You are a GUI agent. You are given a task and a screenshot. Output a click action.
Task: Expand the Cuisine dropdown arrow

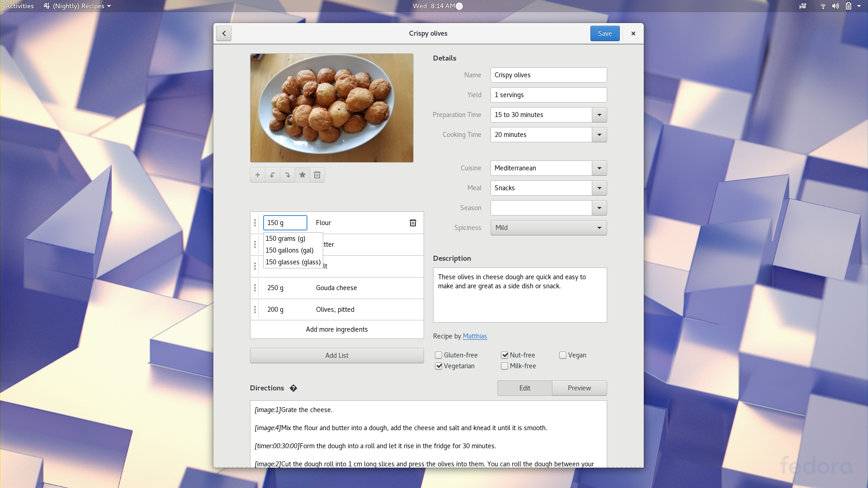pyautogui.click(x=599, y=168)
